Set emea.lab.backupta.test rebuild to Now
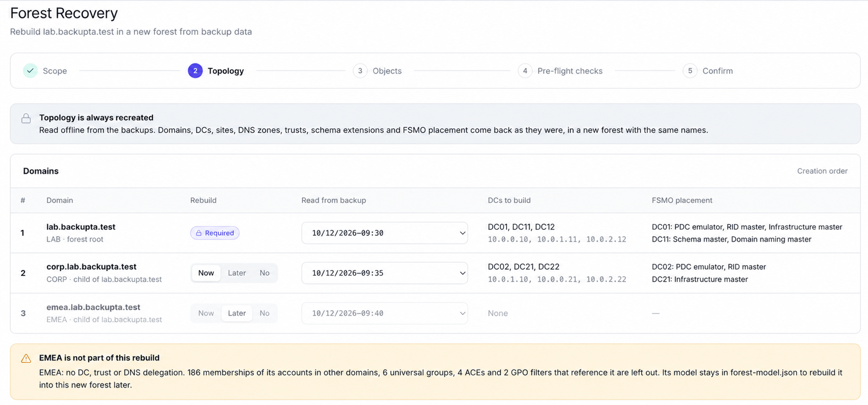The image size is (868, 405). pyautogui.click(x=206, y=313)
